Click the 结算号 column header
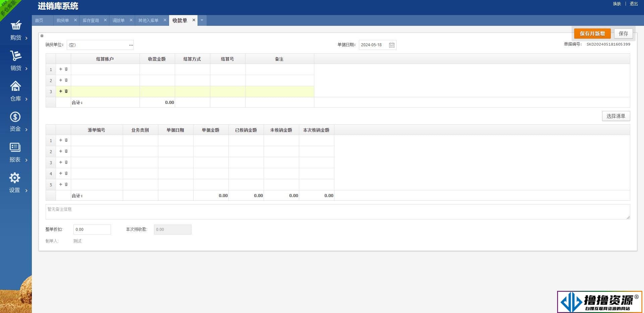The image size is (644, 313). (228, 59)
